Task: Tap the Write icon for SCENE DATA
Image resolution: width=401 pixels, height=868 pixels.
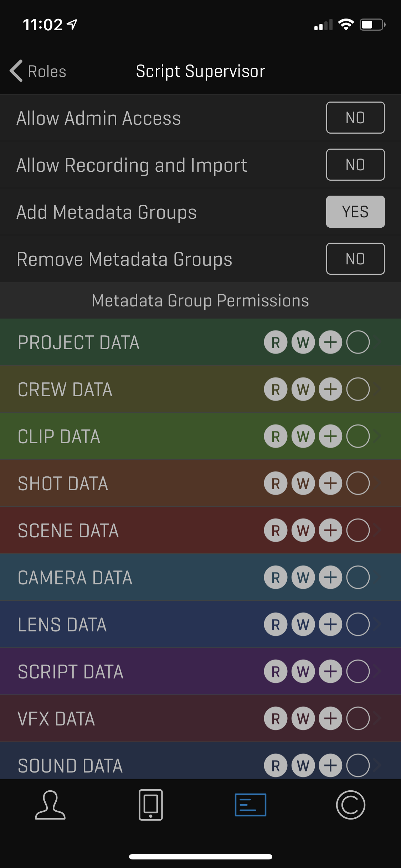Action: (303, 531)
